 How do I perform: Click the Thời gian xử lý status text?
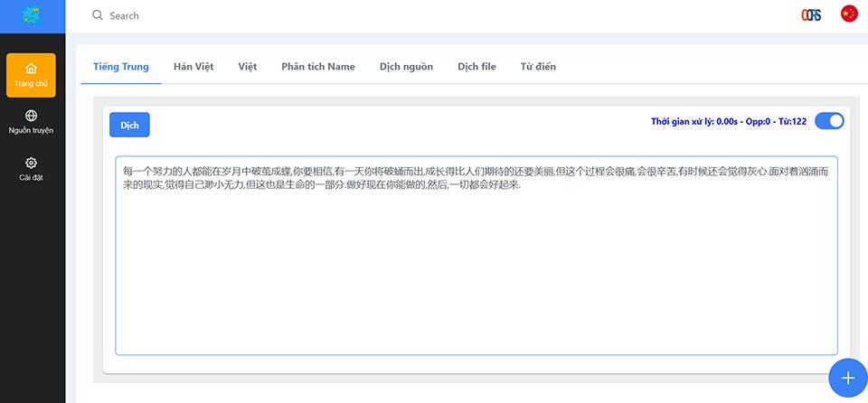click(x=729, y=121)
